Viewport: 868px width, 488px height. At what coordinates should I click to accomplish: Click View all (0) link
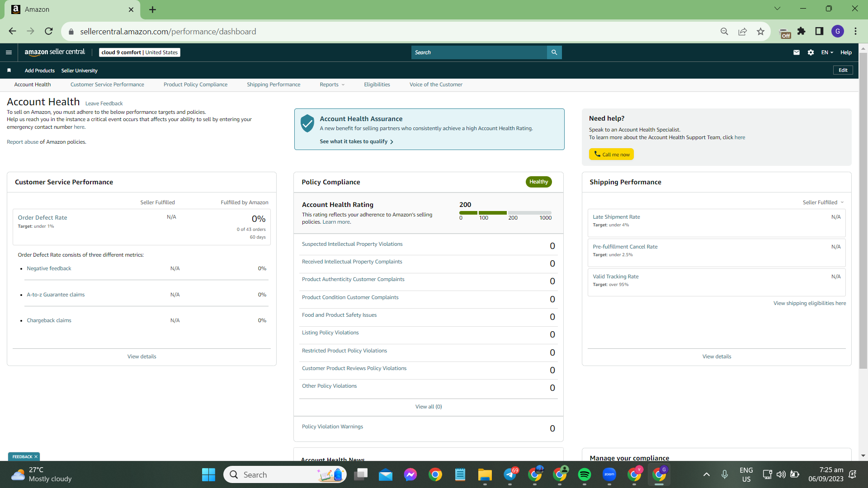click(x=429, y=407)
